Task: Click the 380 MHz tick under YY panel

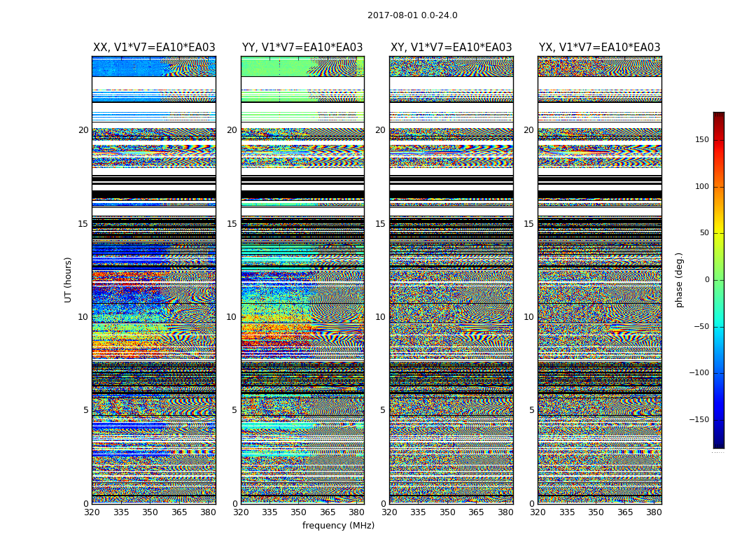Action: click(x=357, y=512)
